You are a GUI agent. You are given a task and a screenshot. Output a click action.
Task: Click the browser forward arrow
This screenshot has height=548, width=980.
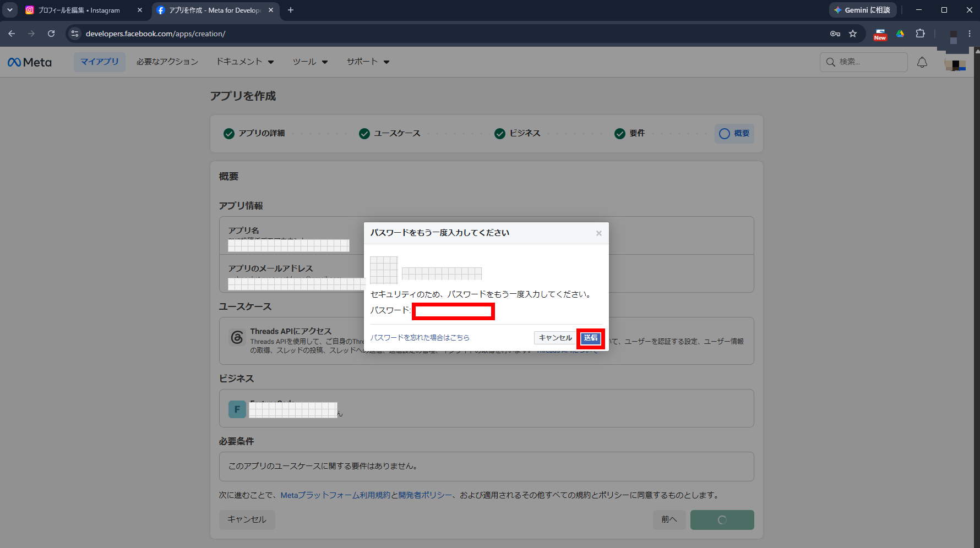pyautogui.click(x=31, y=34)
